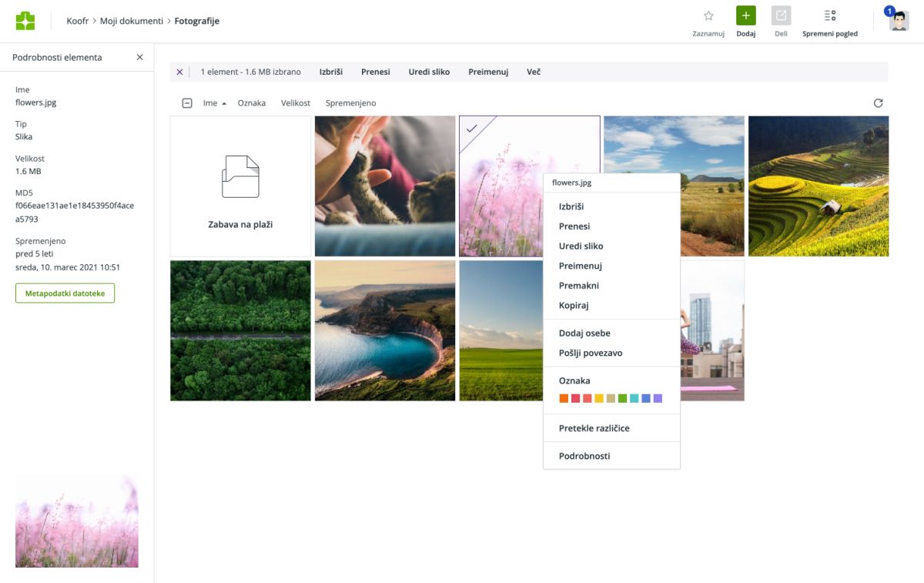This screenshot has width=924, height=583.
Task: Clear selection with the toolbar X icon
Action: tap(179, 72)
